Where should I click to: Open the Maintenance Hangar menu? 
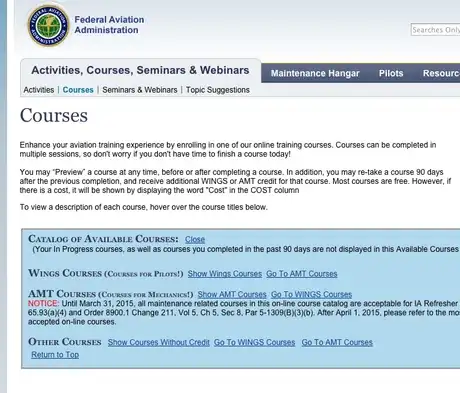pos(315,73)
